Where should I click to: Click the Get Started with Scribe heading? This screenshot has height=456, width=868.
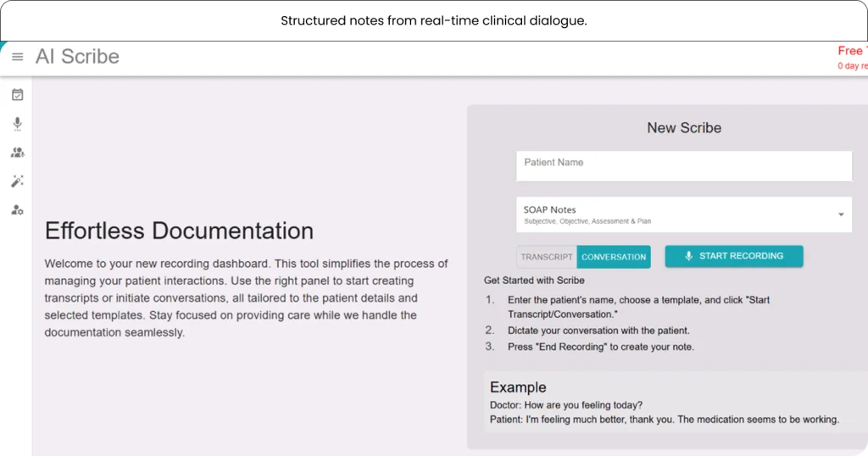534,280
